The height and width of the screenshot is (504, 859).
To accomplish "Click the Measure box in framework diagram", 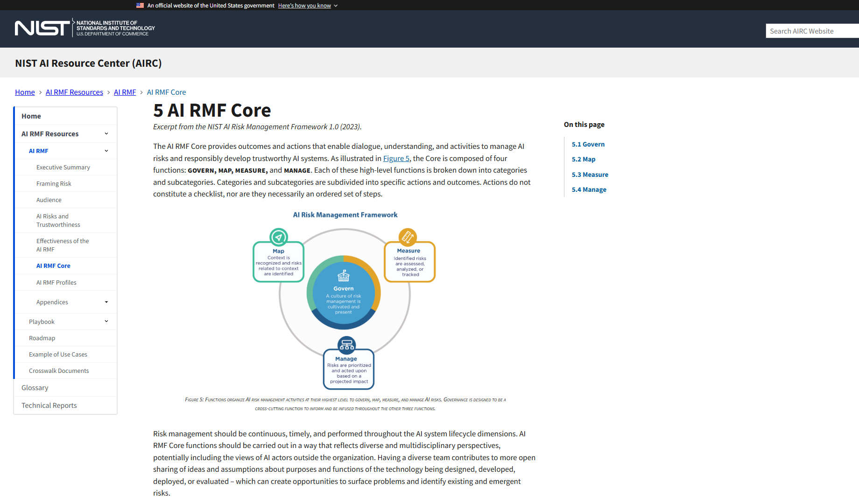I will (409, 262).
